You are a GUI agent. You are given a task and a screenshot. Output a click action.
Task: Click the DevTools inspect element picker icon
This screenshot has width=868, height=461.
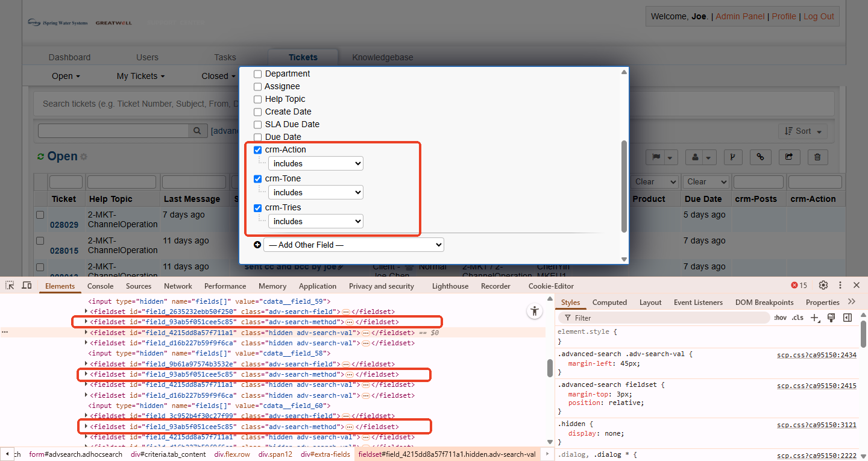click(x=10, y=286)
